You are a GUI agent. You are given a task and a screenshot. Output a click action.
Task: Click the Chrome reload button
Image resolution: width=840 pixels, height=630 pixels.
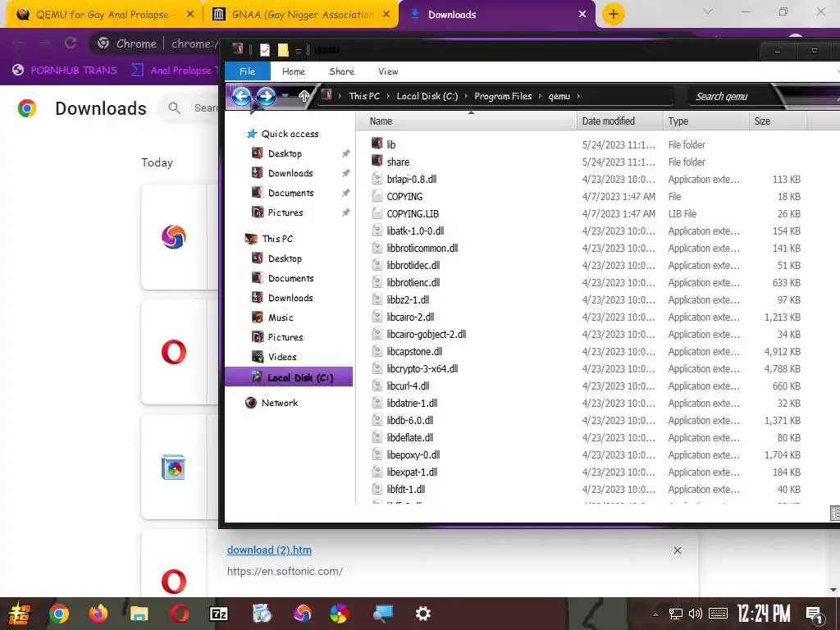coord(71,43)
